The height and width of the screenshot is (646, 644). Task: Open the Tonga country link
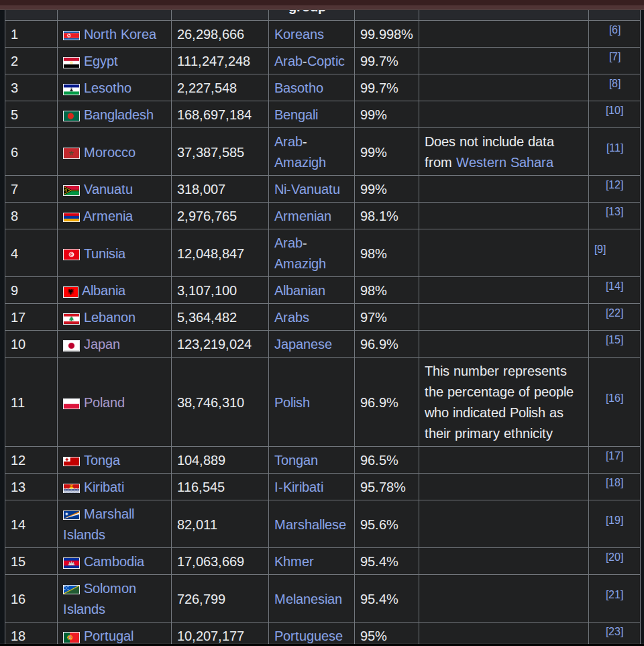[102, 460]
